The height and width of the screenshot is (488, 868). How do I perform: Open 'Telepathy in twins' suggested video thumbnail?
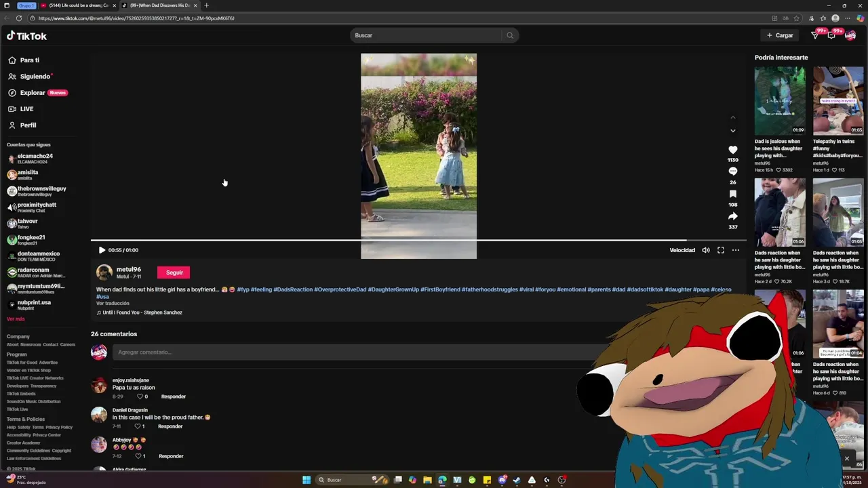(838, 100)
